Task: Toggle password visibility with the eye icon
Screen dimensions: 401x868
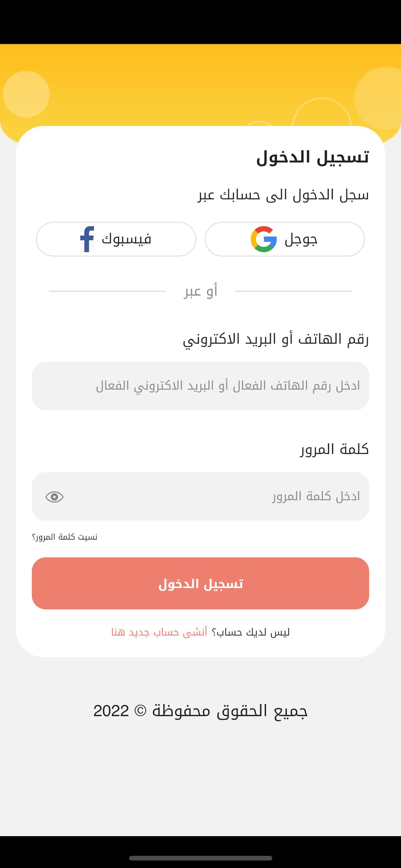Action: [x=55, y=497]
